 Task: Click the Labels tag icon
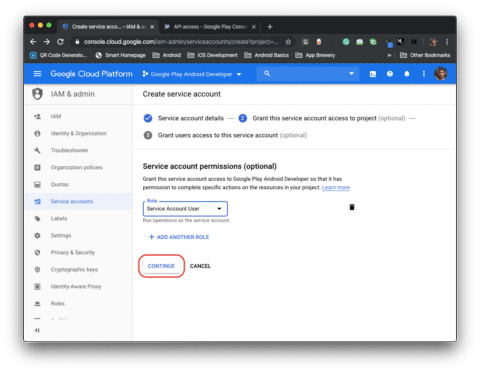pos(37,218)
